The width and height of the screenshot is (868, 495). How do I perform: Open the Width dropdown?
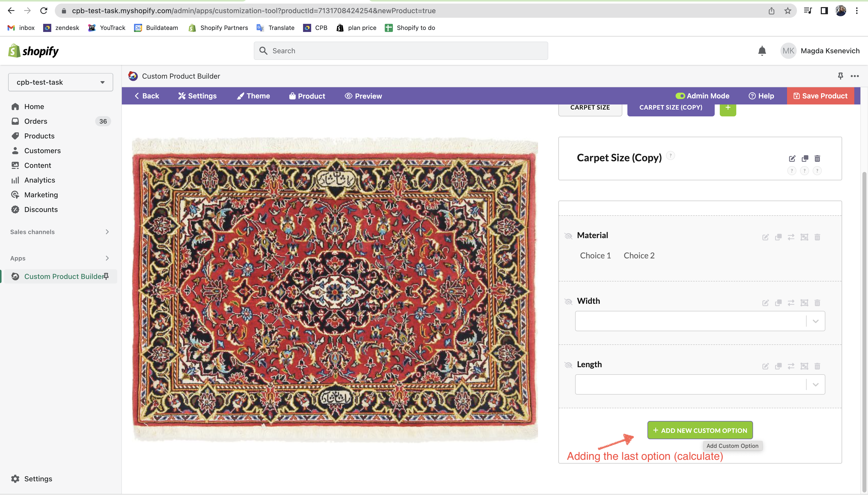[700, 321]
